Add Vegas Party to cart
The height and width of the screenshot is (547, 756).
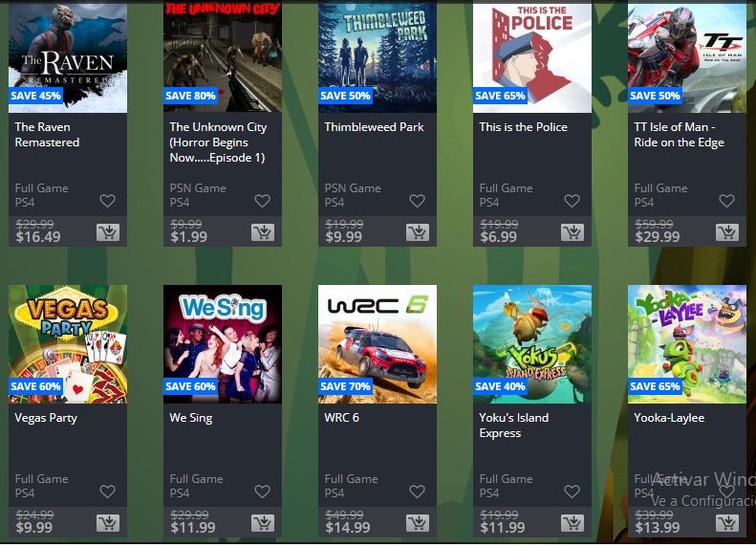click(108, 523)
